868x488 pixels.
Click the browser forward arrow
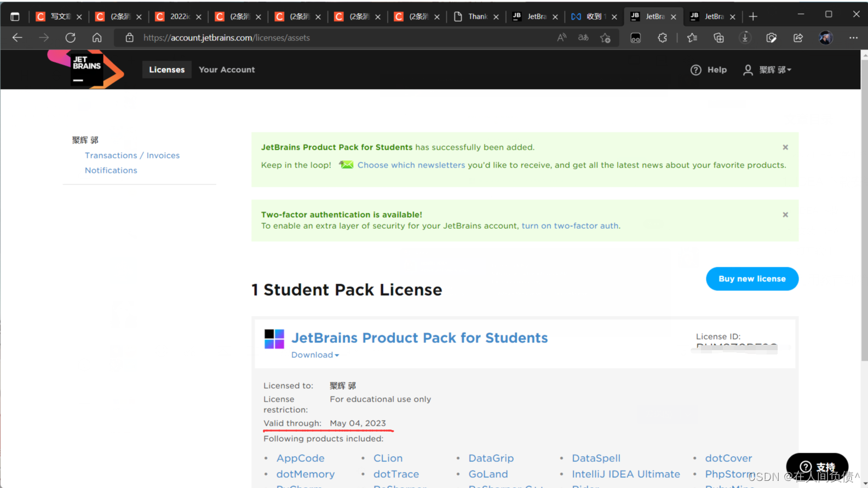pos(44,38)
